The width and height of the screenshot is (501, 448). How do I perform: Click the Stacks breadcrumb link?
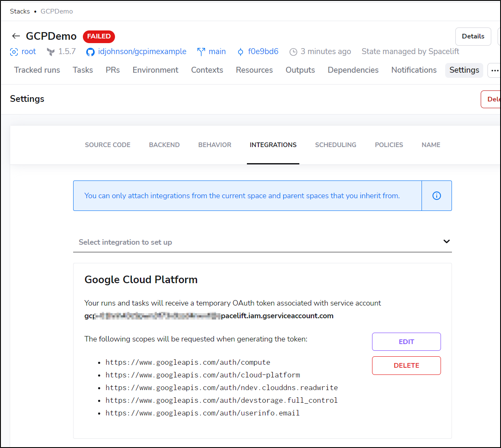[20, 11]
